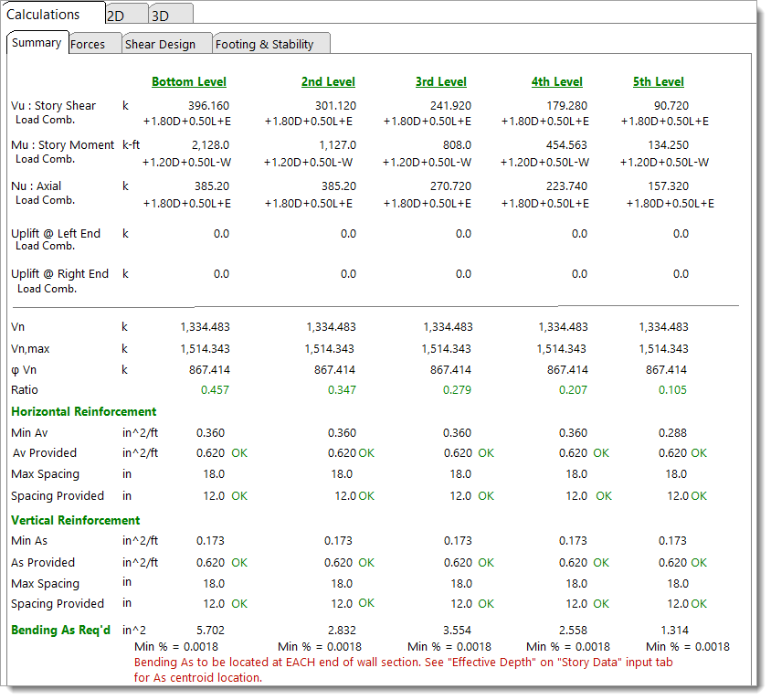Click the Bottom Level story moment 2,128.0
771x700 pixels.
[211, 145]
